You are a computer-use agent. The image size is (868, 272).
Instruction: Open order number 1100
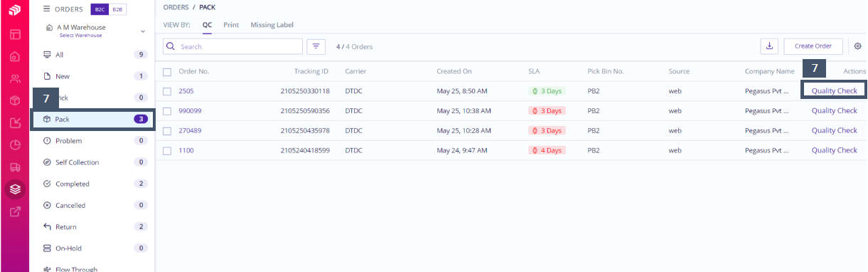tap(186, 151)
